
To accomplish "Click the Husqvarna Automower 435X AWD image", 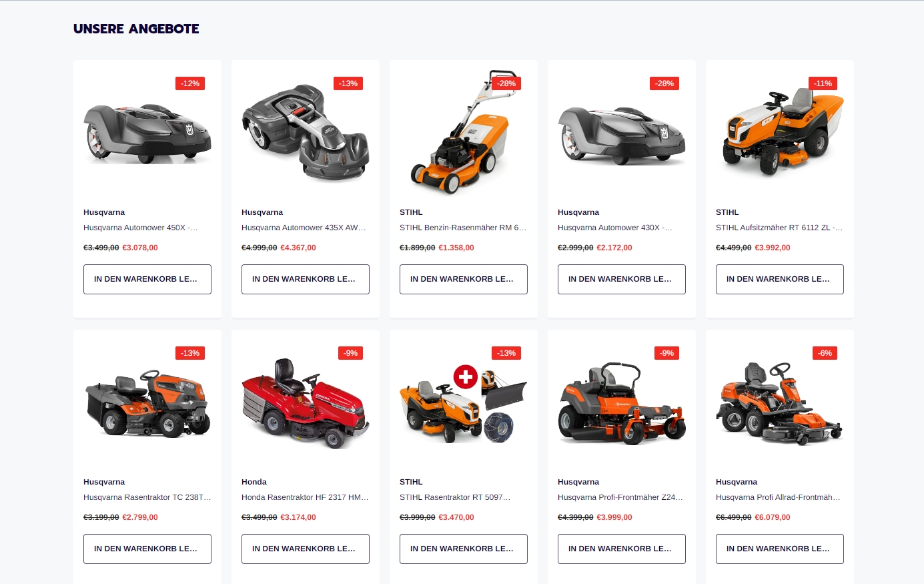I will click(306, 132).
